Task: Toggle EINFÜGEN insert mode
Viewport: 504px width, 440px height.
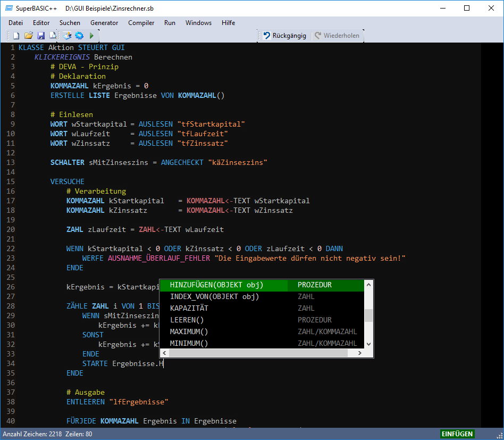Action: click(457, 434)
